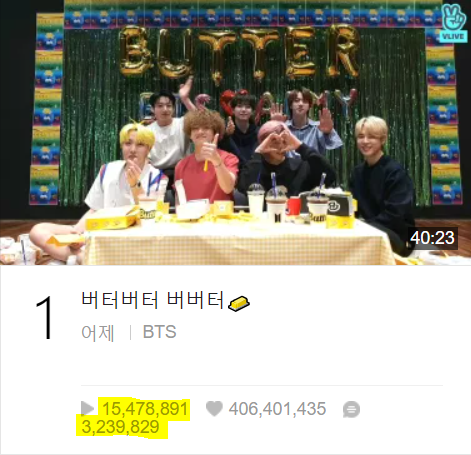Open the BTS channel link
Image resolution: width=471 pixels, height=455 pixels.
pyautogui.click(x=159, y=332)
